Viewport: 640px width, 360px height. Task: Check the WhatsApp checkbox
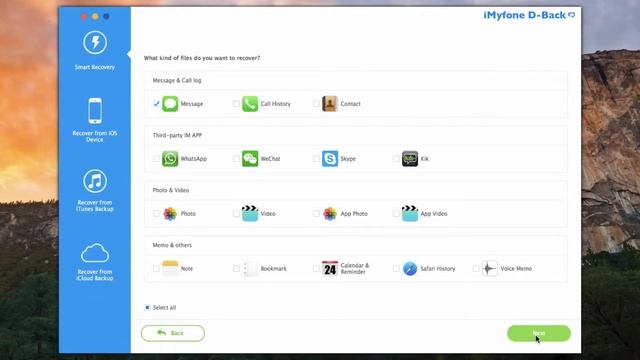tap(156, 159)
